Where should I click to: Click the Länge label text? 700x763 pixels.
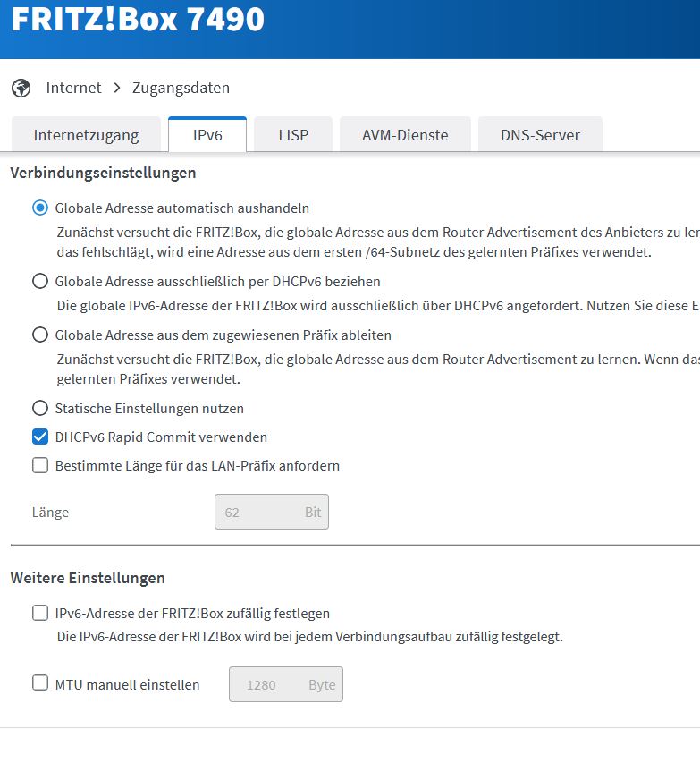click(x=51, y=513)
